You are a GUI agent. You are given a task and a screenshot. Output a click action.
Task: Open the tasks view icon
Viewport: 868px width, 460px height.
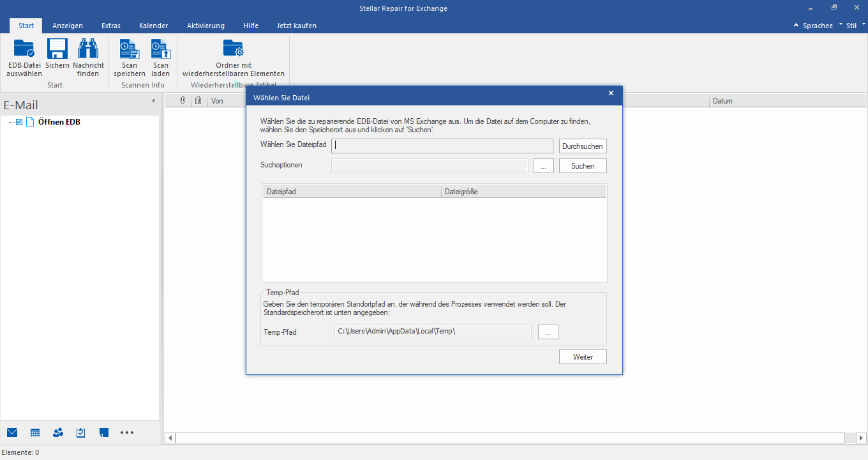(81, 433)
